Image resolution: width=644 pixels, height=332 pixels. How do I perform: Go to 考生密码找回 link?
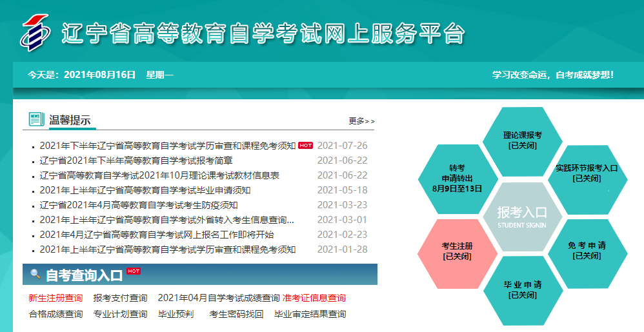[x=236, y=314]
